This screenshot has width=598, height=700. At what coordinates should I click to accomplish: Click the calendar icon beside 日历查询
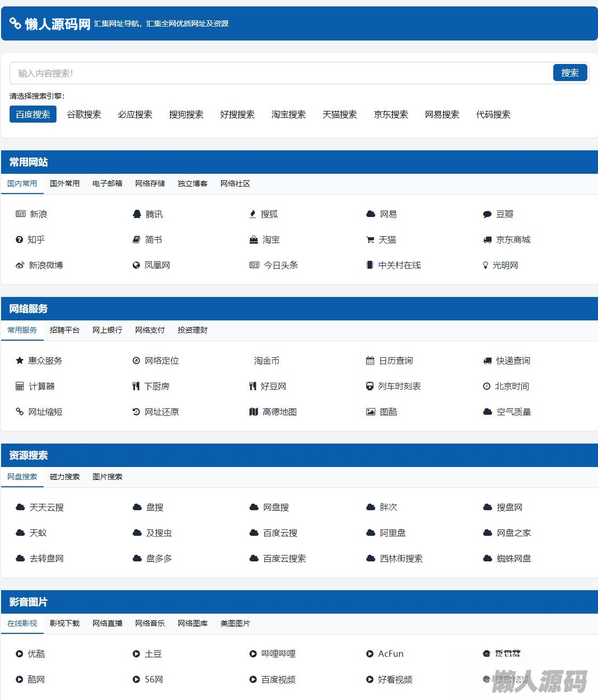tap(370, 360)
